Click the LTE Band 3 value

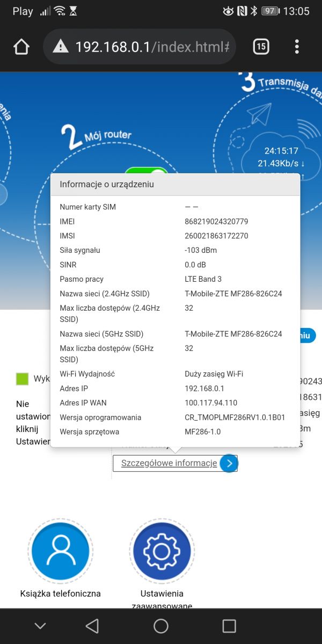(203, 279)
